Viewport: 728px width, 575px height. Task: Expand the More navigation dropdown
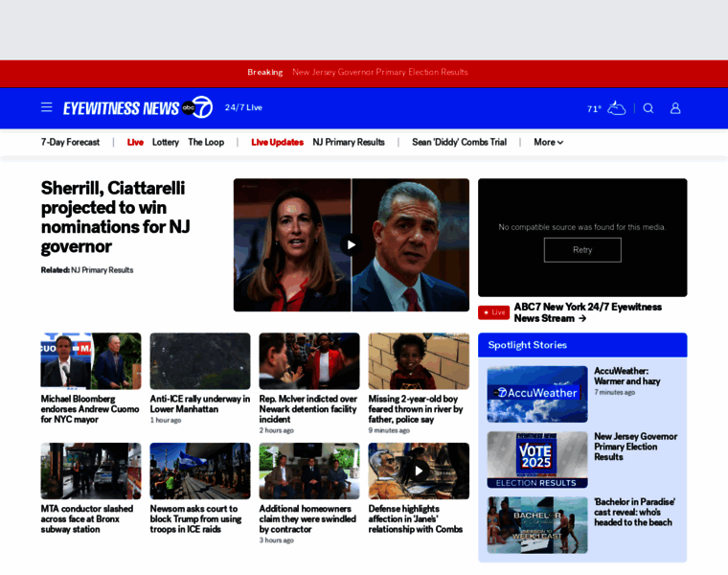548,142
